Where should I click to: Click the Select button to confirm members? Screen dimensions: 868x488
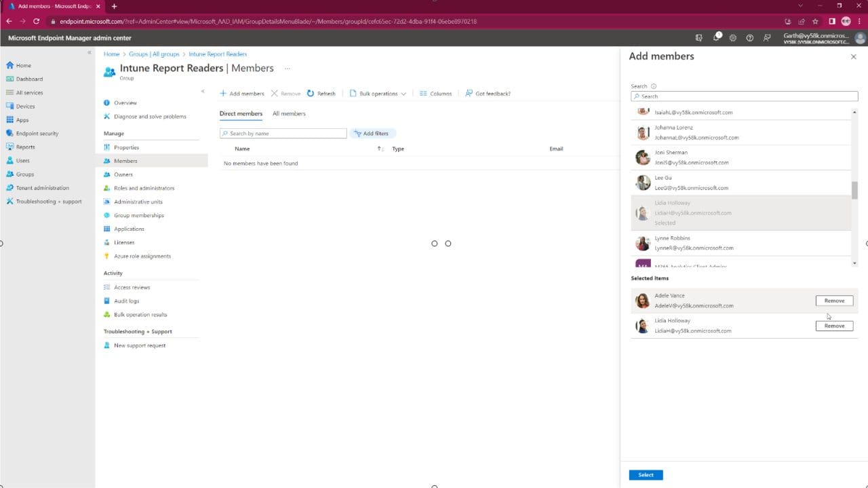pos(645,474)
